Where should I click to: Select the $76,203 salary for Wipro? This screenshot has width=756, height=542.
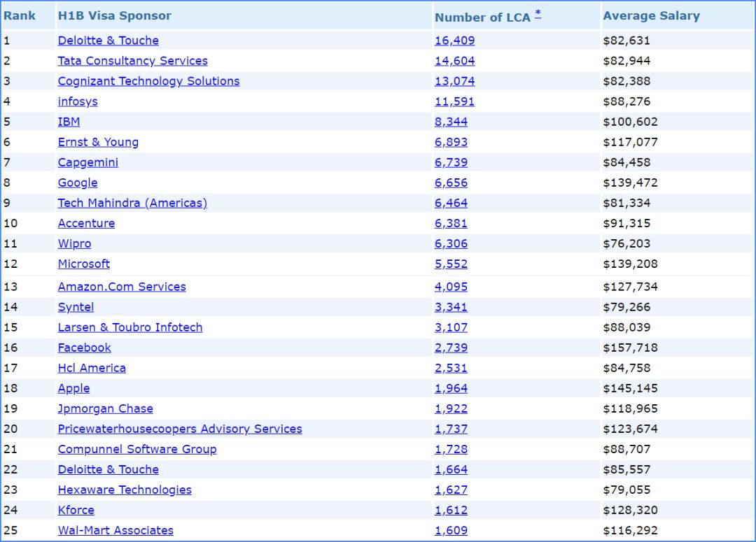tap(626, 243)
